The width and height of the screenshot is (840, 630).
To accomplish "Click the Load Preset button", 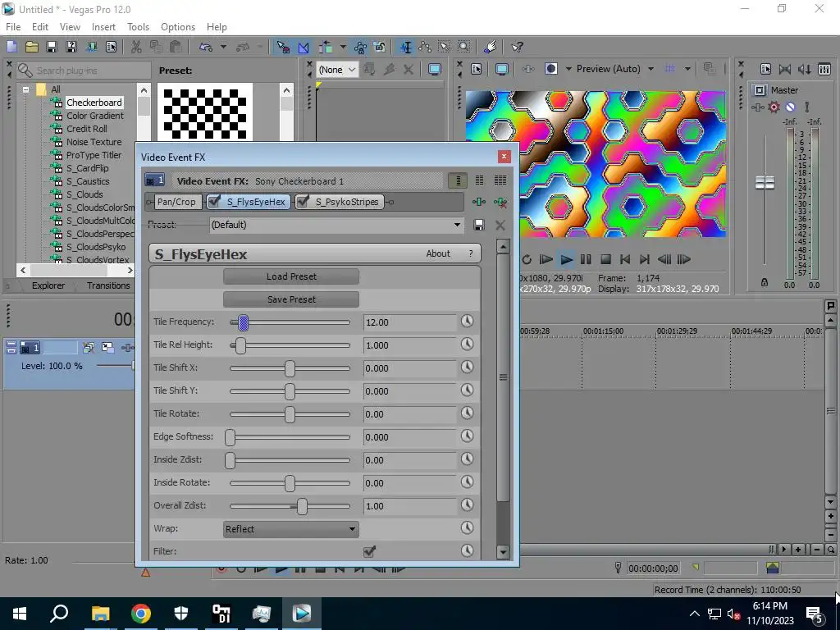I will [x=291, y=276].
